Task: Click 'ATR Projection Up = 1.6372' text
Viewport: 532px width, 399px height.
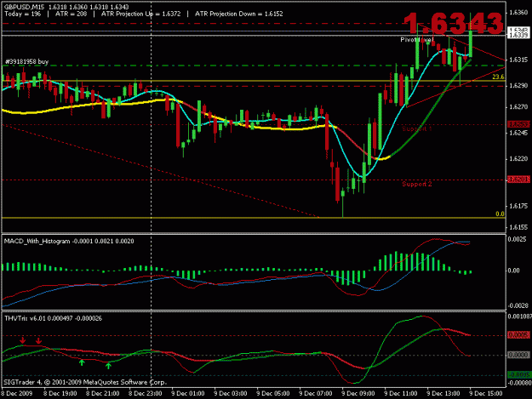Action: (140, 14)
